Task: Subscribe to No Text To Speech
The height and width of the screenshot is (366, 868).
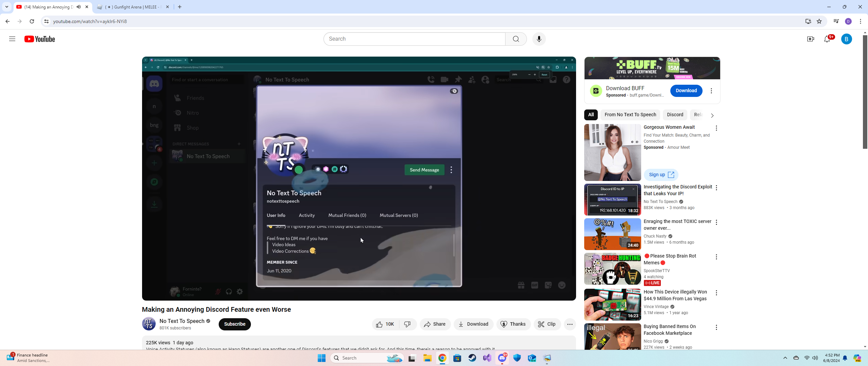Action: [235, 324]
